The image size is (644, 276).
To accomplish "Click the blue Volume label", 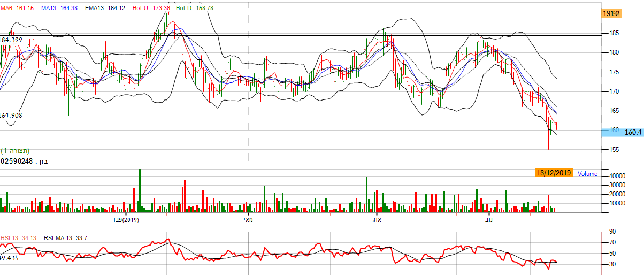I will coord(587,173).
